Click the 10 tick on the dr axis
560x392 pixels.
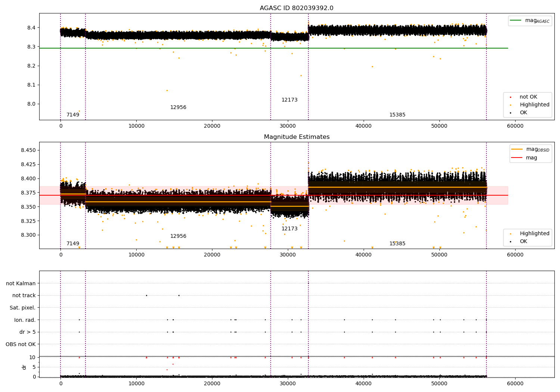click(x=32, y=358)
